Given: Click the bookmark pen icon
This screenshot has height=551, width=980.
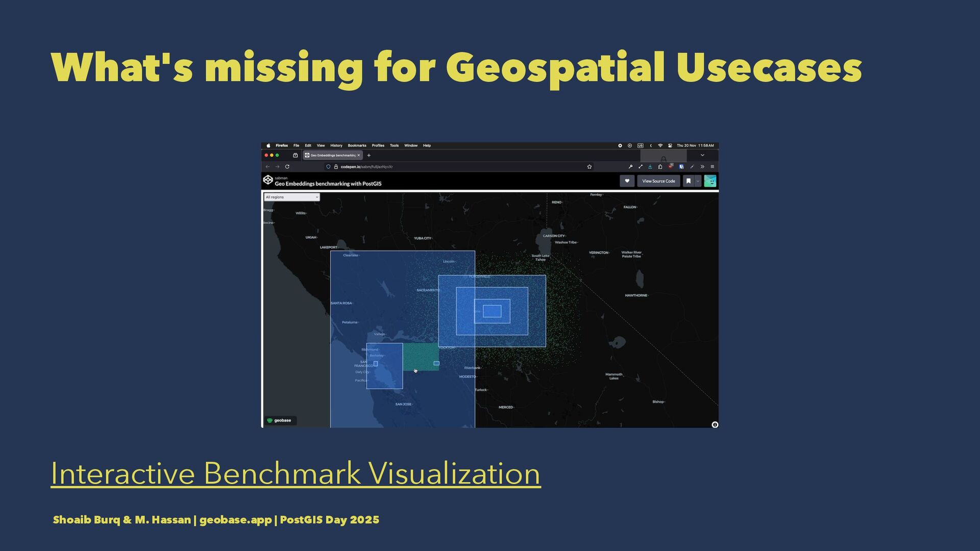Looking at the screenshot, I should 688,181.
